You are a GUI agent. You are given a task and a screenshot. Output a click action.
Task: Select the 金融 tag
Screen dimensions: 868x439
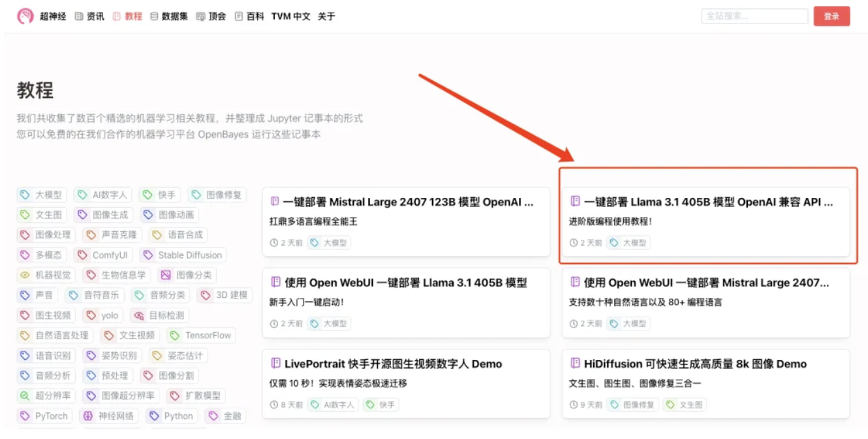point(226,416)
